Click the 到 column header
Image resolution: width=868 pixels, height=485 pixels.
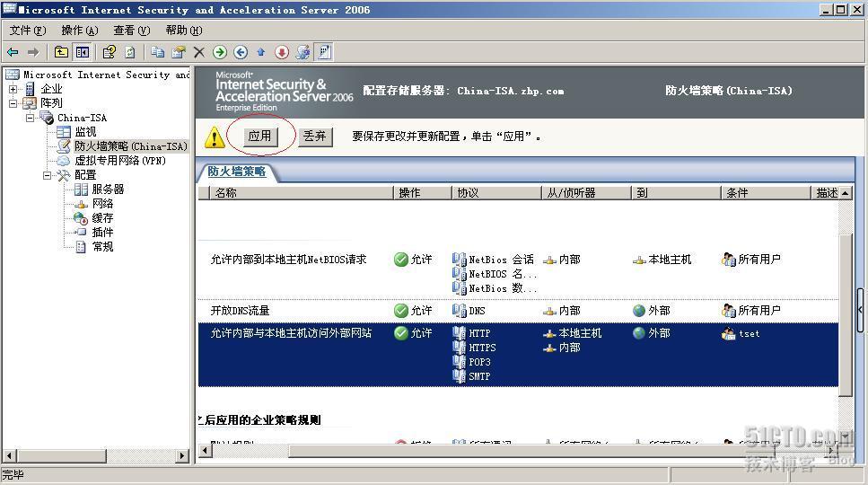tap(676, 193)
